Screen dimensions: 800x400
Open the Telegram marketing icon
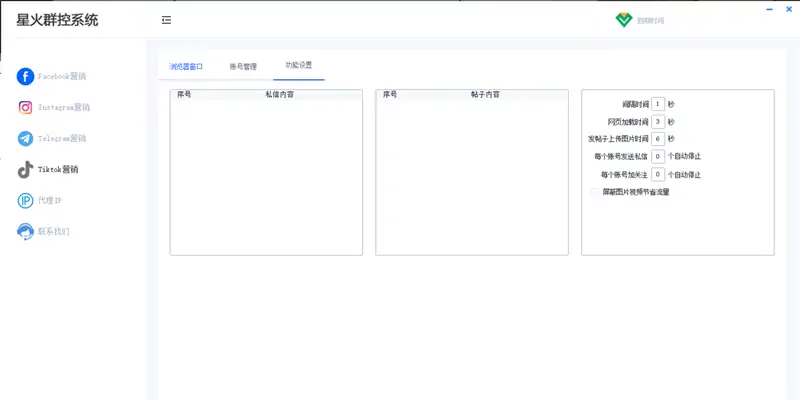pyautogui.click(x=25, y=139)
